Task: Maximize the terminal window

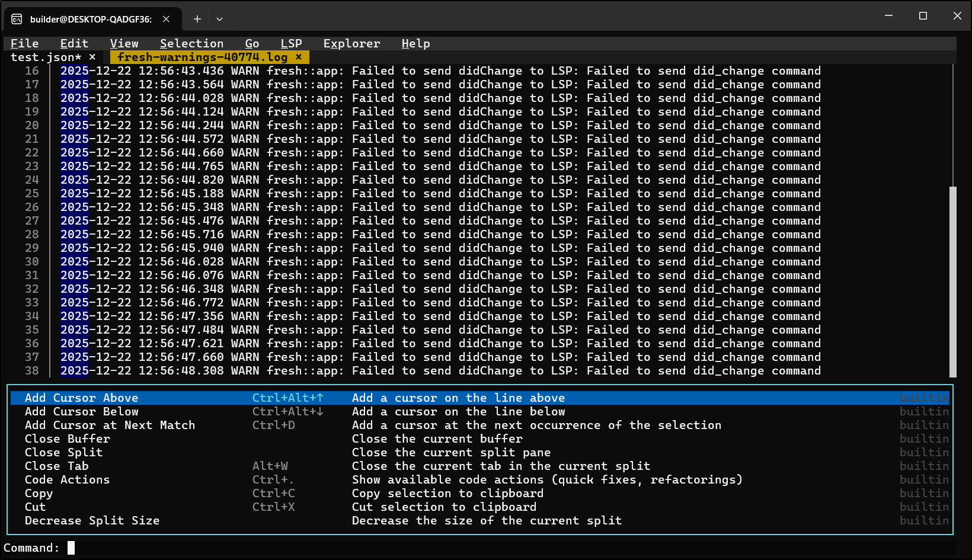Action: coord(923,16)
